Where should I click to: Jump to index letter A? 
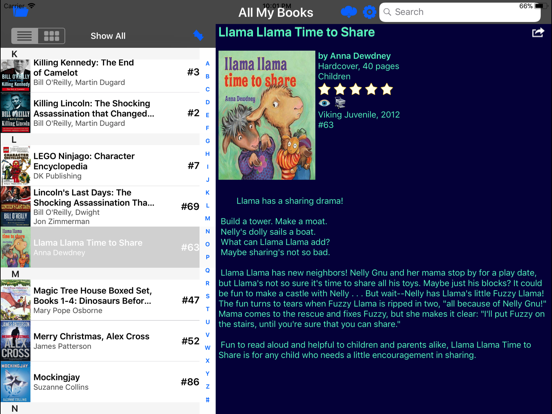(208, 63)
